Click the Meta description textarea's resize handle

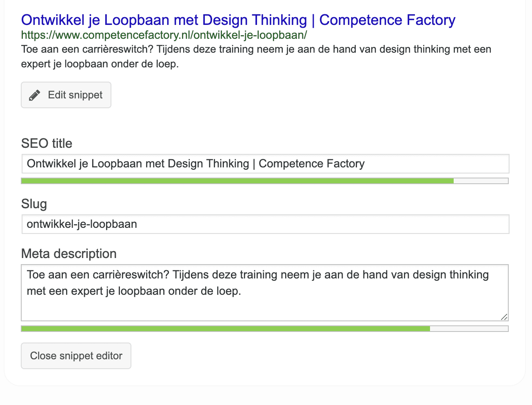(504, 317)
